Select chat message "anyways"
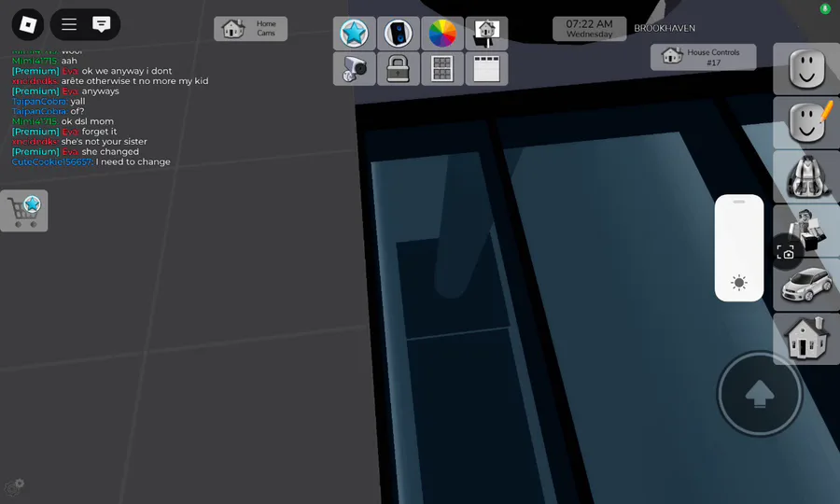 [x=100, y=91]
